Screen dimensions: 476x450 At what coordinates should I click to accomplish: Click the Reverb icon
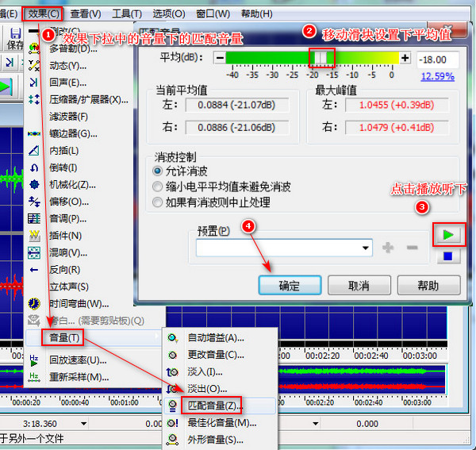[x=34, y=252]
